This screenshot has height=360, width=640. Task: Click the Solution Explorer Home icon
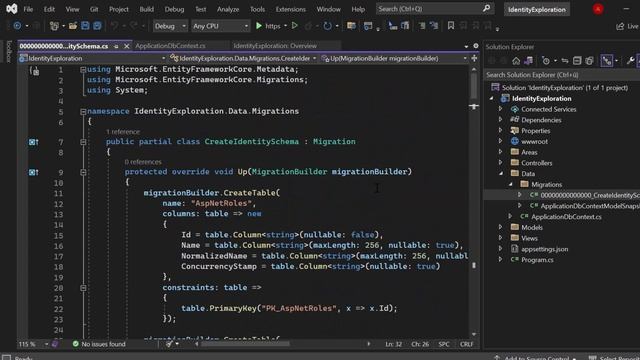click(x=516, y=61)
